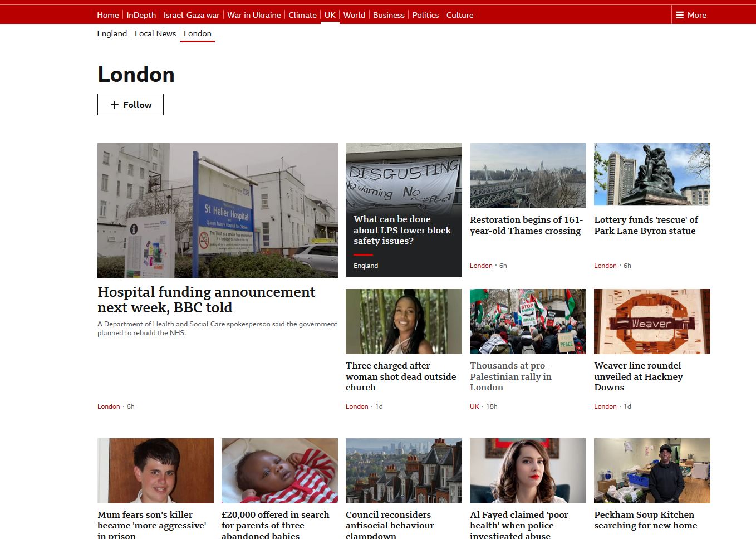Navigate to the Business section

[389, 15]
